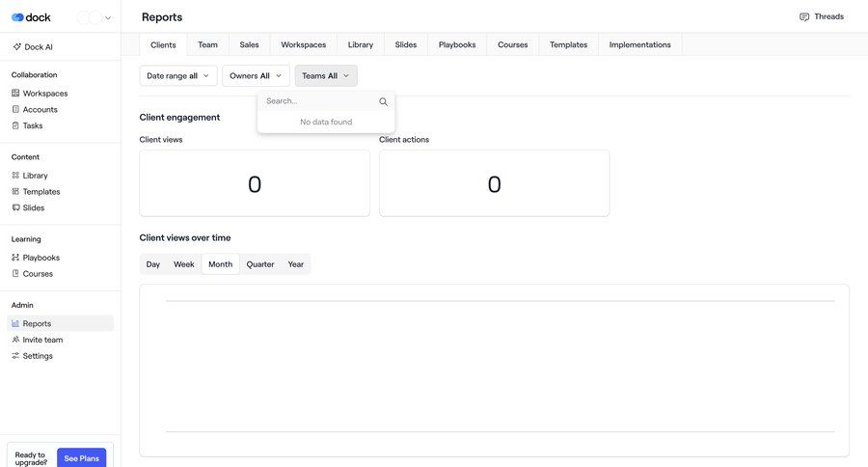Click the Templates icon in sidebar
This screenshot has height=467, width=868.
[x=15, y=191]
